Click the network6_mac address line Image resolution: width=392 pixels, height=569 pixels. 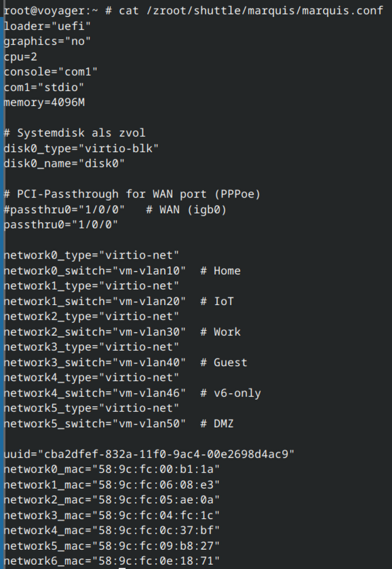point(112,561)
